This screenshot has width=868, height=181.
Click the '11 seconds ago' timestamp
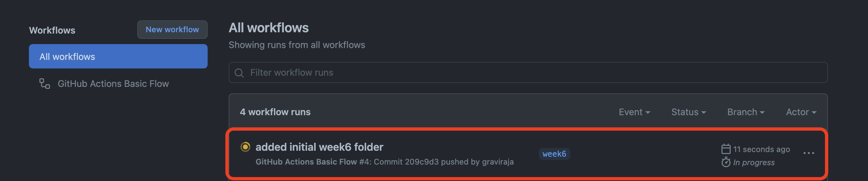(x=761, y=149)
